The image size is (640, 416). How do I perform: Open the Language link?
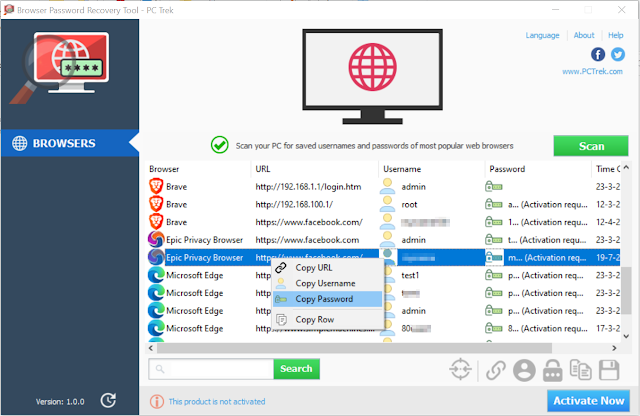tap(542, 36)
